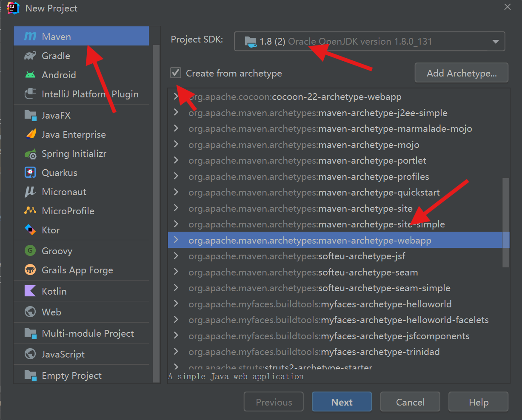Click the Quarkus icon

(30, 173)
